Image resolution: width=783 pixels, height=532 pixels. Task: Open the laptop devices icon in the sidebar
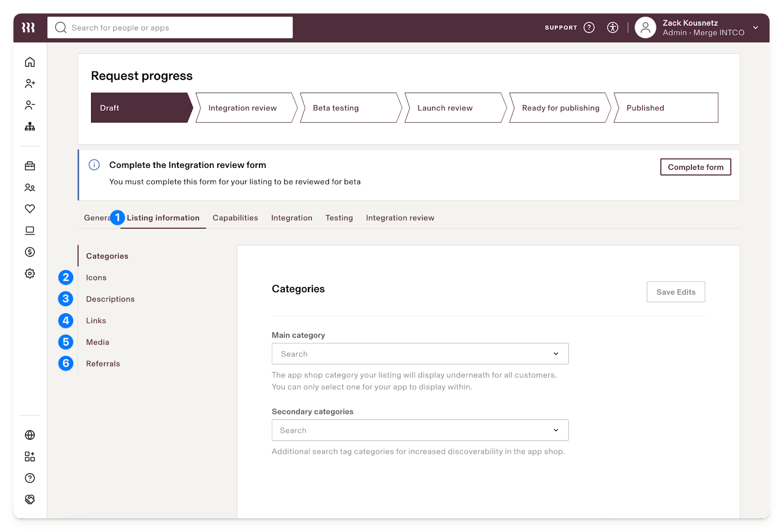[30, 231]
